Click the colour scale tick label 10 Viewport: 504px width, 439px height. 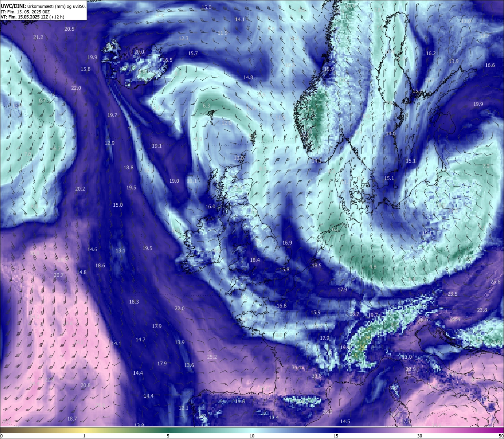point(252,436)
